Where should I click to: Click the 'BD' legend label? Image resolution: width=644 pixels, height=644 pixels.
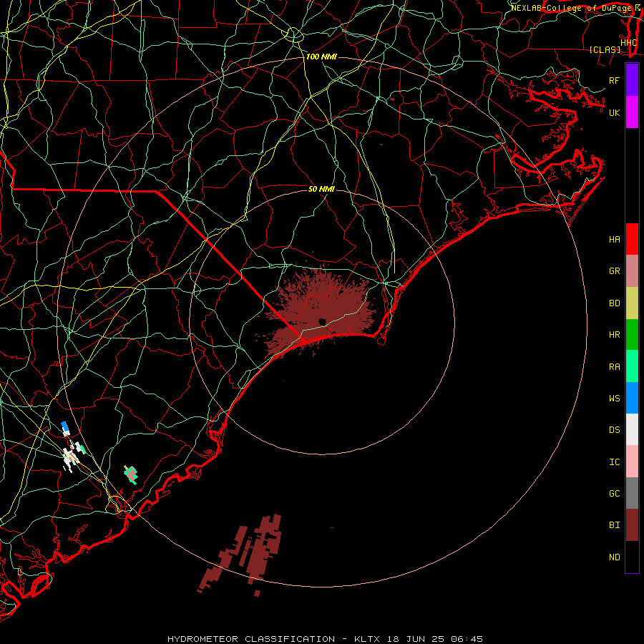(x=615, y=303)
